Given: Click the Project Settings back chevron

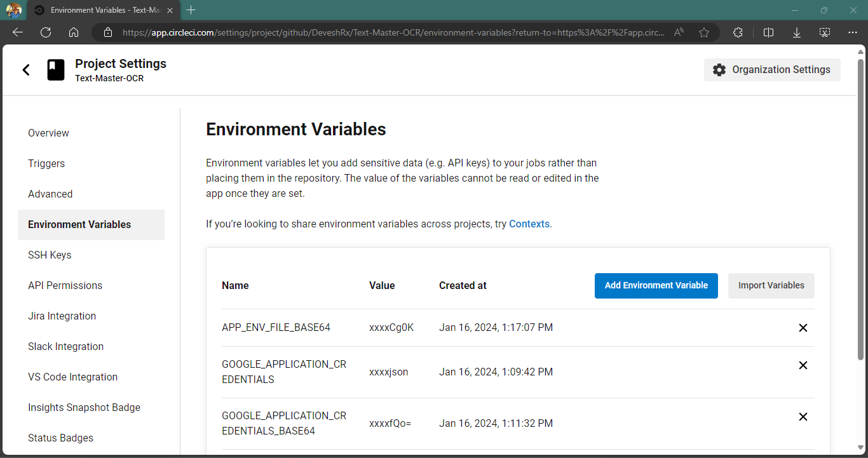Looking at the screenshot, I should 26,70.
